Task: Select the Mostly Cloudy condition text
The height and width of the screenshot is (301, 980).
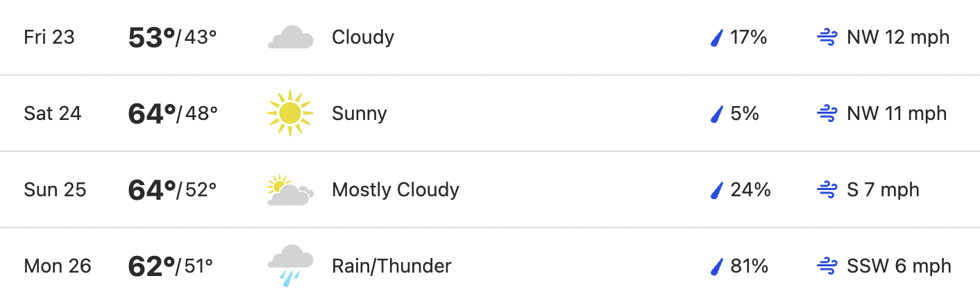Action: 396,190
